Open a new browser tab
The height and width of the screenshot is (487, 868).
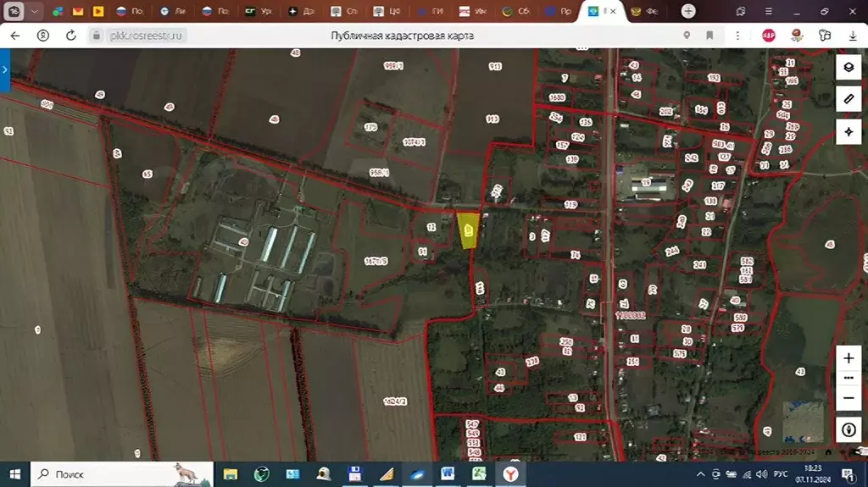pyautogui.click(x=688, y=11)
